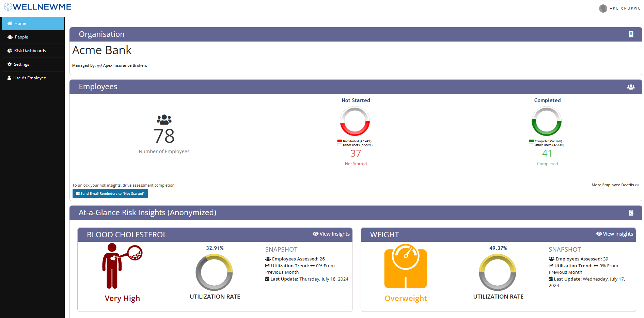
Task: Click the People icon in the sidebar
Action: pos(10,37)
